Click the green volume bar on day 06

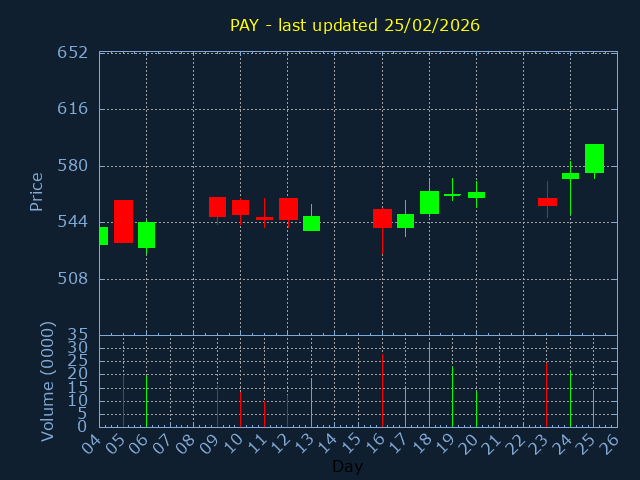pos(146,400)
